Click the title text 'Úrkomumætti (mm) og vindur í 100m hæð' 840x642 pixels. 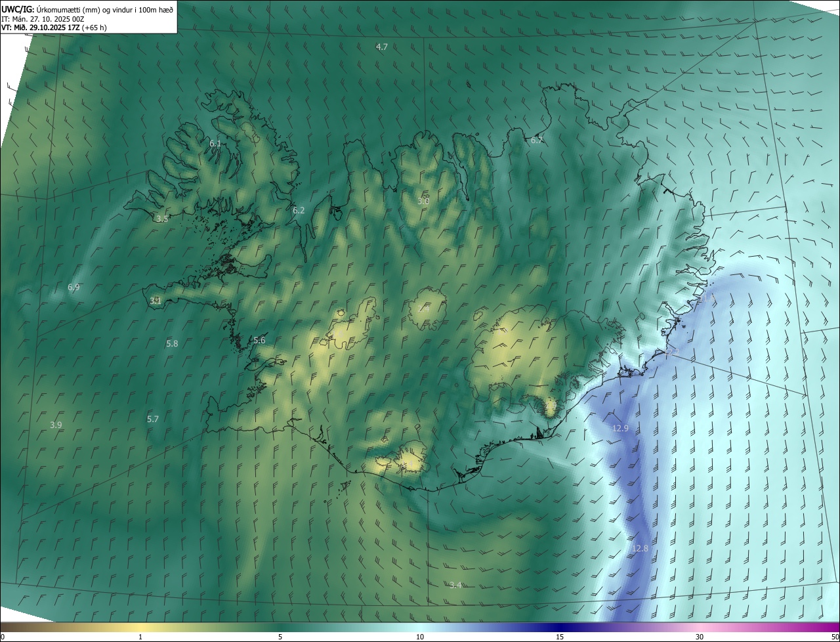(x=105, y=10)
